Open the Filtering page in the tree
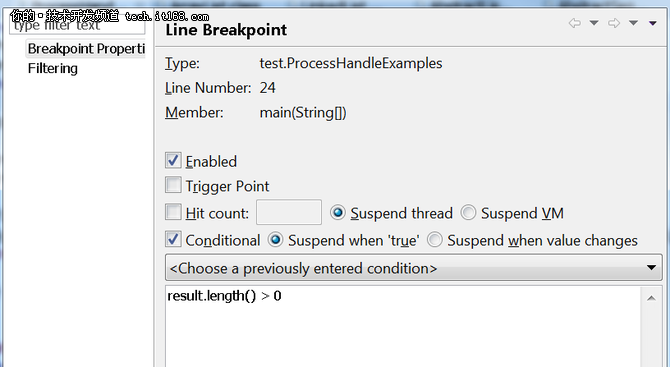This screenshot has width=670, height=367. (x=53, y=68)
